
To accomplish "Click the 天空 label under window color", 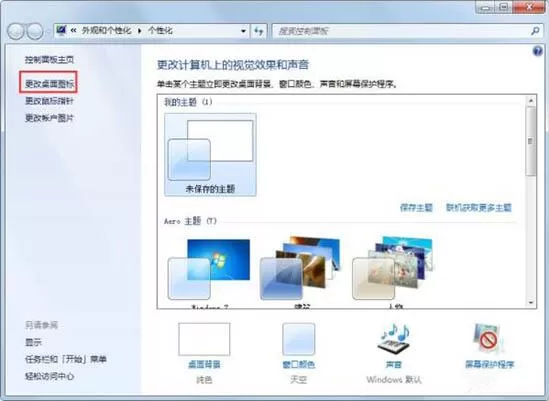I will coord(299,380).
